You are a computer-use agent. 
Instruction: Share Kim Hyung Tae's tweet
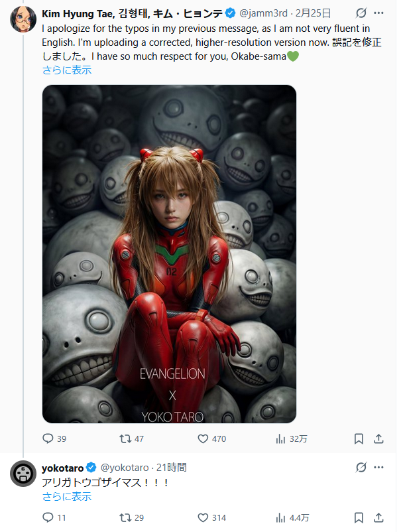click(379, 438)
